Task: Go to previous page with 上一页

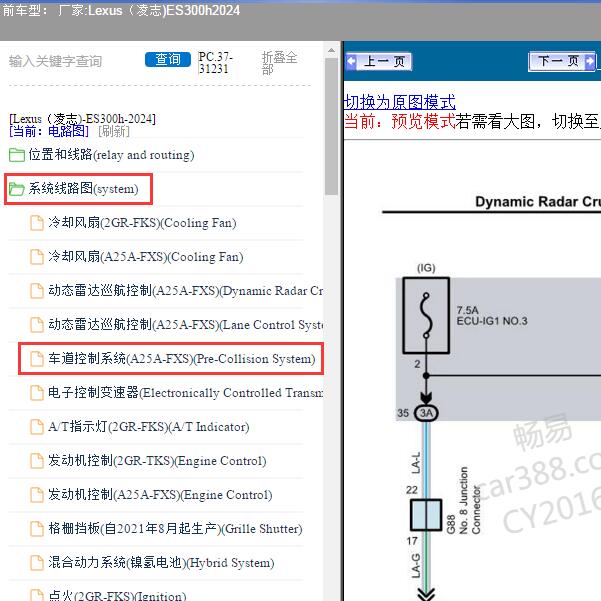Action: pos(378,61)
